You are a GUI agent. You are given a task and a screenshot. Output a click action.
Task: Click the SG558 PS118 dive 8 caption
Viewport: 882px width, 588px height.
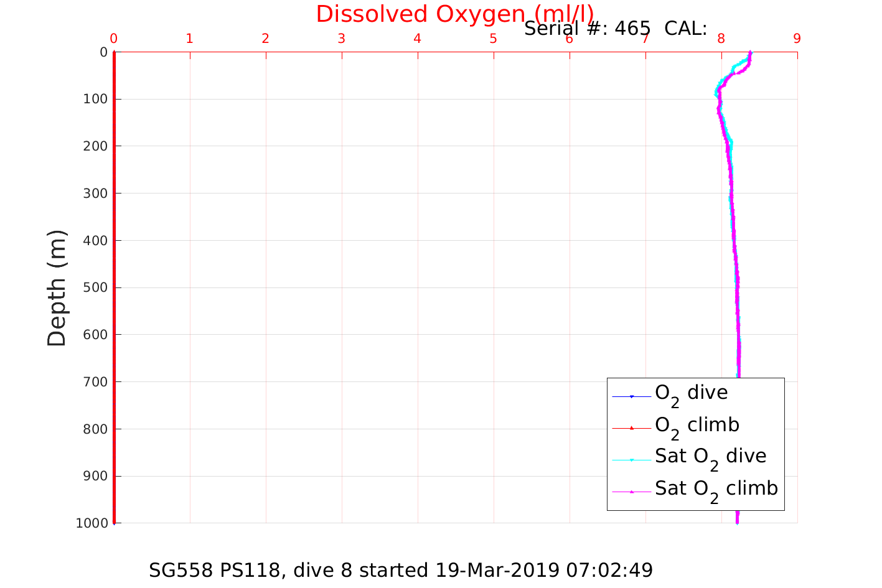400,570
